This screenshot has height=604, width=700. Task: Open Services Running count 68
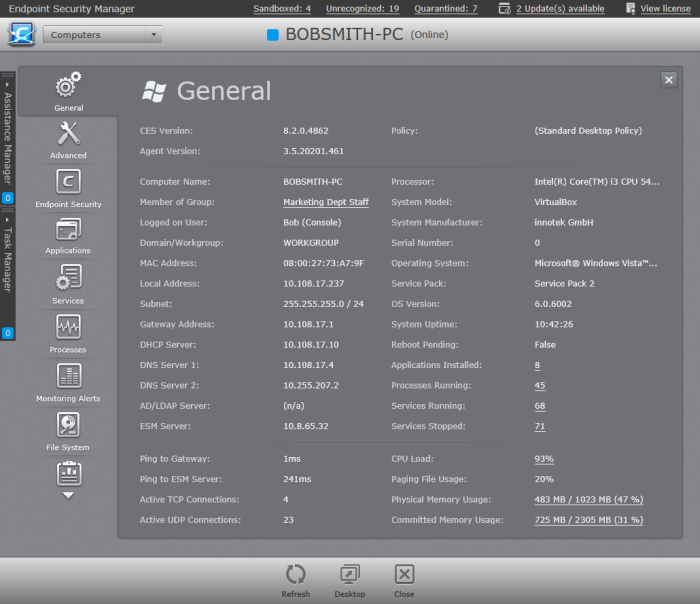click(540, 406)
